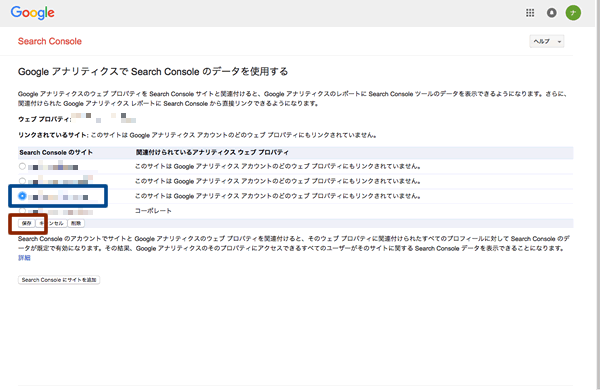This screenshot has width=600, height=390.
Task: Open the ヘルプ dropdown menu
Action: tap(546, 41)
